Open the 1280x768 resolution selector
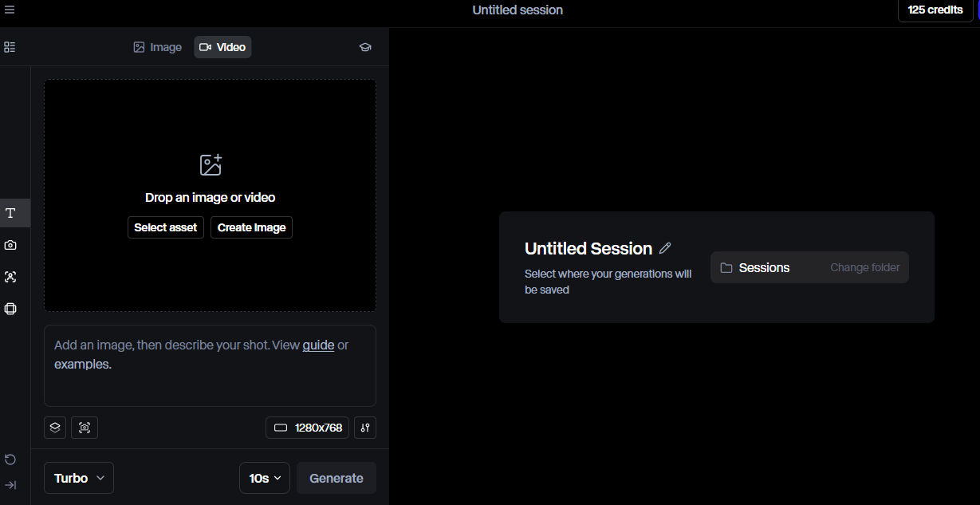 coord(308,428)
